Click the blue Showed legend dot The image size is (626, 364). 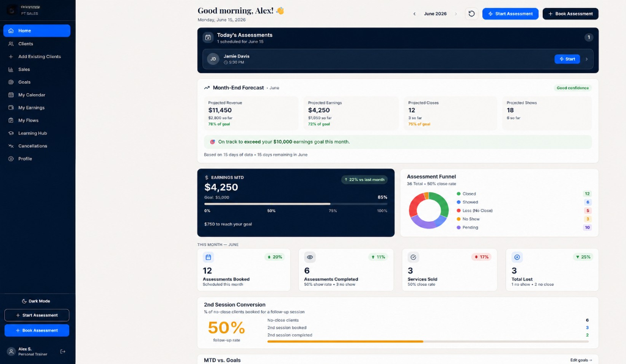click(458, 202)
